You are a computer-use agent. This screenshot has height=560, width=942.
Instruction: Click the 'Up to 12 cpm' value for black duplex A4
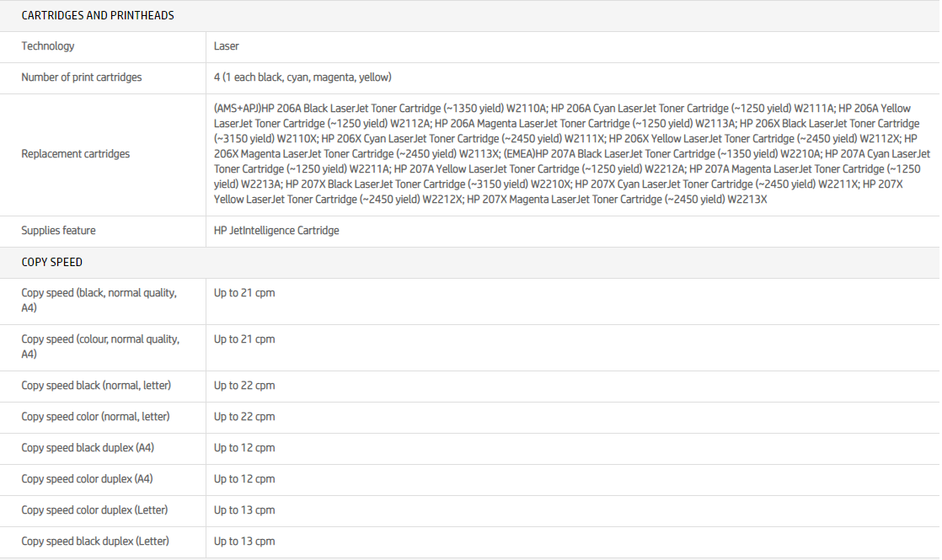(x=244, y=448)
